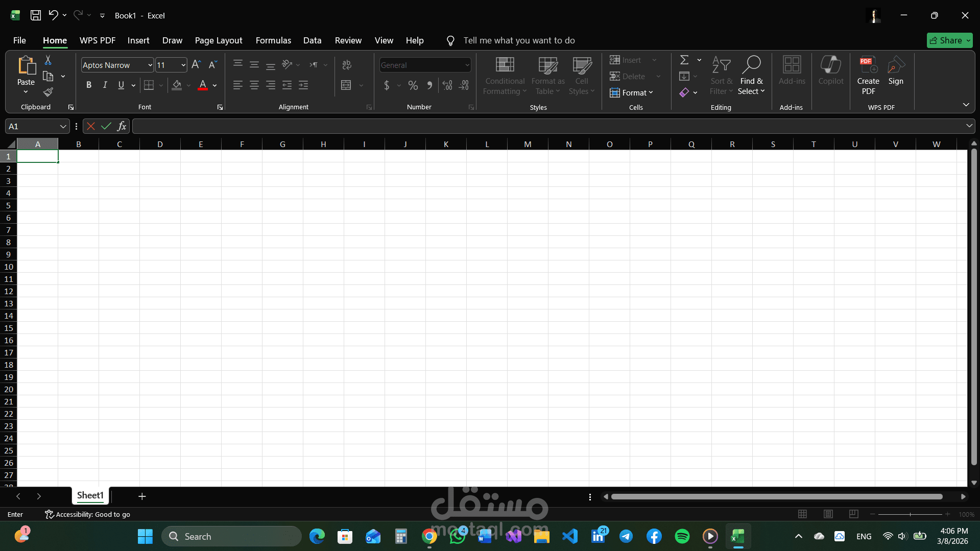The height and width of the screenshot is (551, 980).
Task: Click Increase Decimal
Action: 448,85
